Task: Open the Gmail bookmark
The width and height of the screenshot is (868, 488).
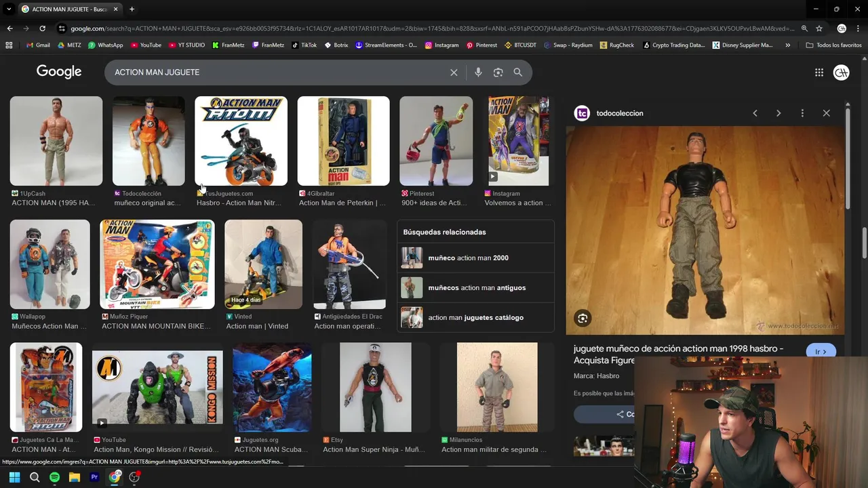Action: pos(38,45)
